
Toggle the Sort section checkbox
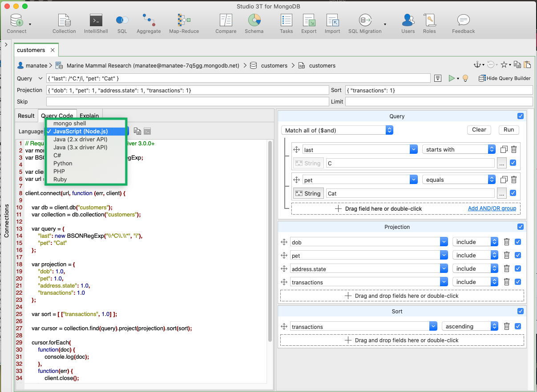521,312
